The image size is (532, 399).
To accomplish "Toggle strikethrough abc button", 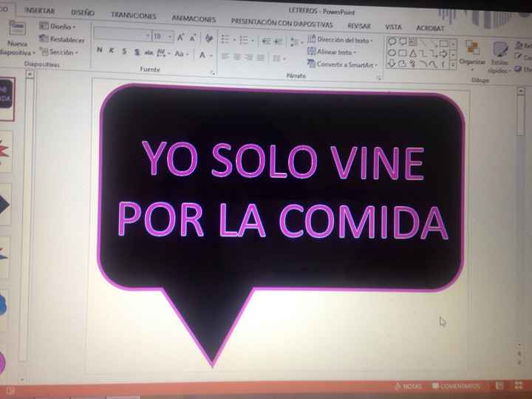I will [149, 52].
